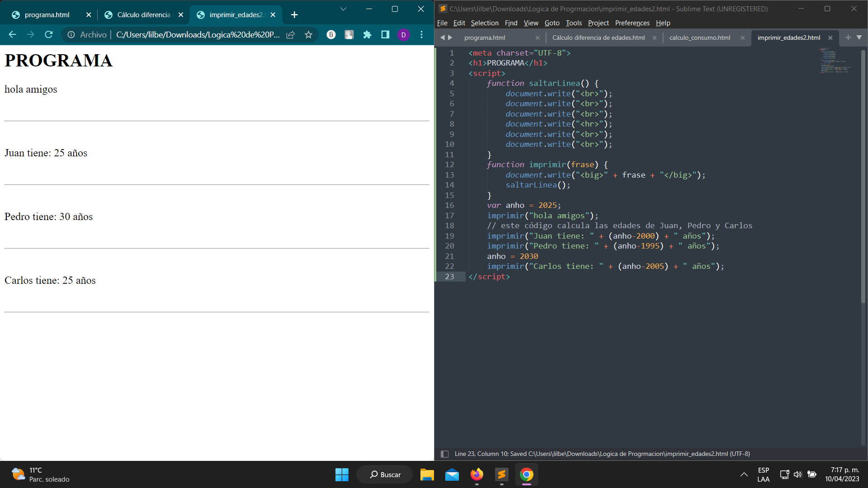Open Chrome taskbar icon
This screenshot has width=868, height=488.
pos(526,474)
